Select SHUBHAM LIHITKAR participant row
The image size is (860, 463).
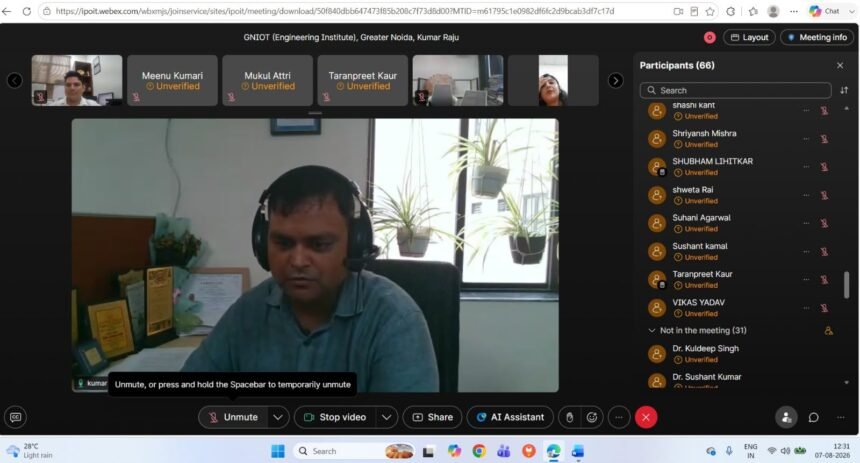click(738, 167)
